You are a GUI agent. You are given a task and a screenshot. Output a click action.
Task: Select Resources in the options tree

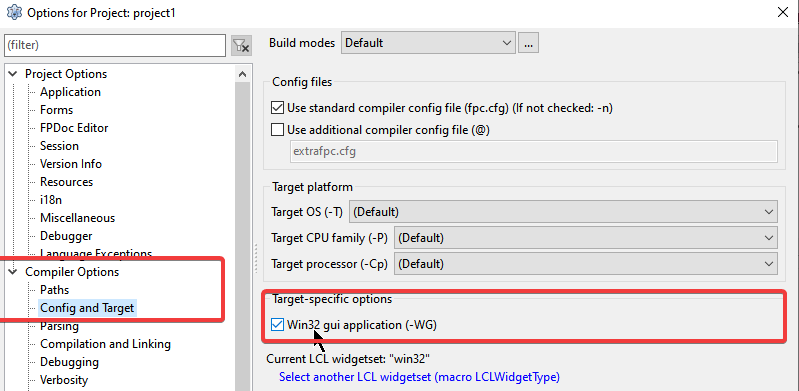coord(66,182)
